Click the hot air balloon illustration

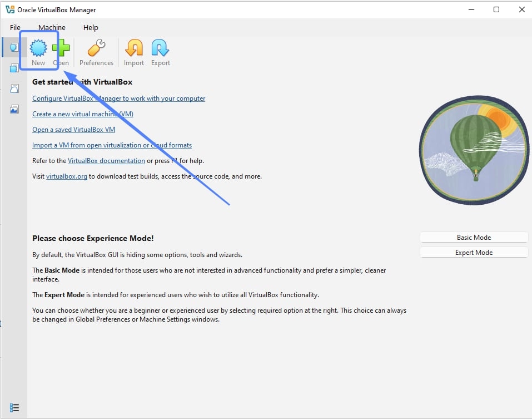click(474, 150)
